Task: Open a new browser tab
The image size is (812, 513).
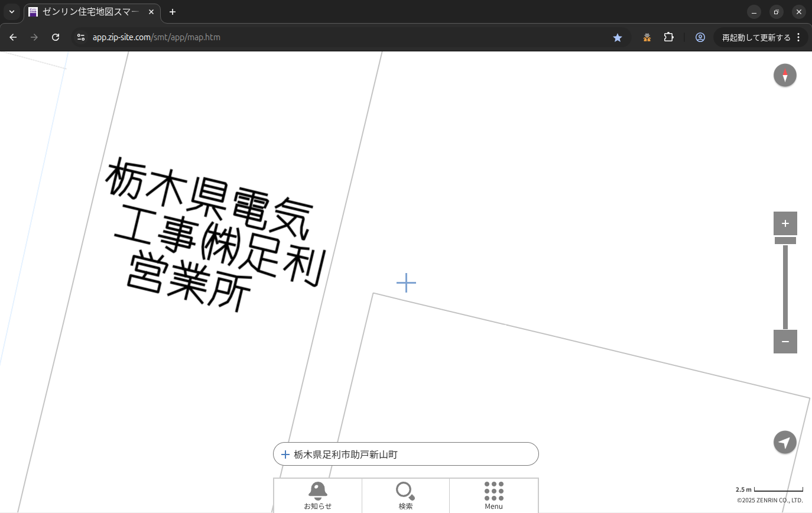Action: pyautogui.click(x=173, y=12)
